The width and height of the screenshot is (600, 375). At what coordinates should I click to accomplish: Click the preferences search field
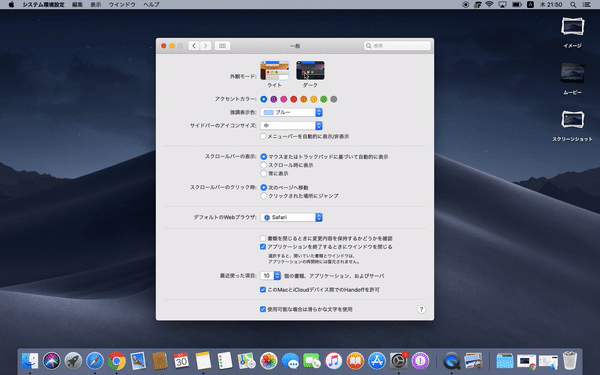397,46
